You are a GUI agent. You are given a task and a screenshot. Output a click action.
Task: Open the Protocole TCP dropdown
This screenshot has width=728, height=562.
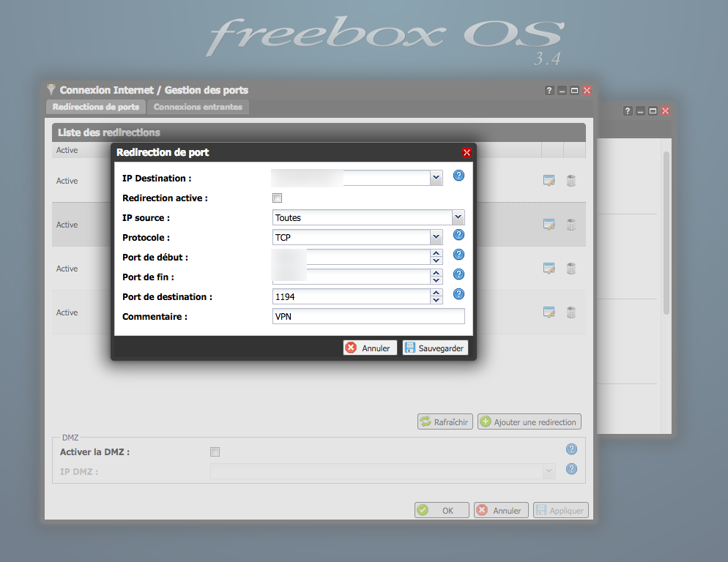pos(437,237)
